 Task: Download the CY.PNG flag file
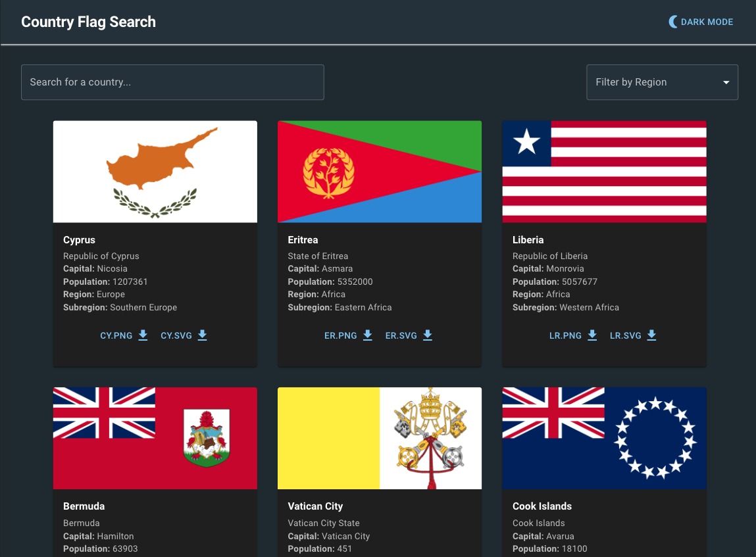click(124, 335)
